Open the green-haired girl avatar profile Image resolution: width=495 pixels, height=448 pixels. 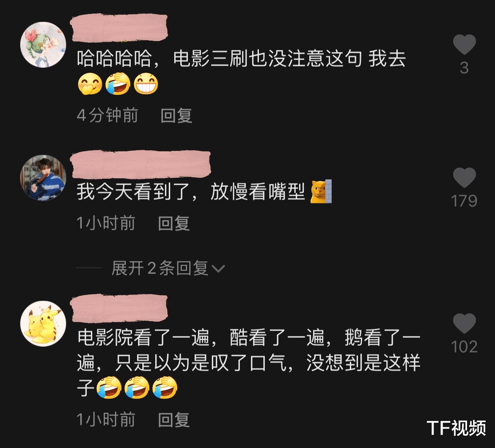point(43,45)
